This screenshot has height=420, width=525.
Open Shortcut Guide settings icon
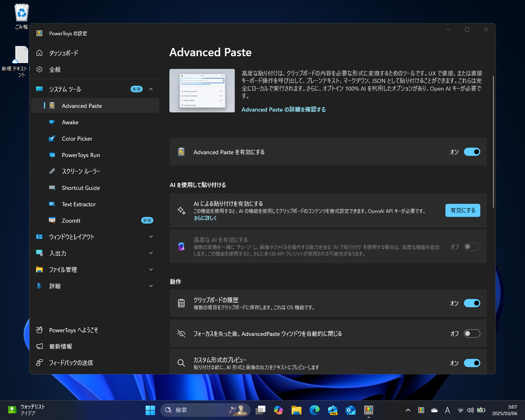[52, 187]
